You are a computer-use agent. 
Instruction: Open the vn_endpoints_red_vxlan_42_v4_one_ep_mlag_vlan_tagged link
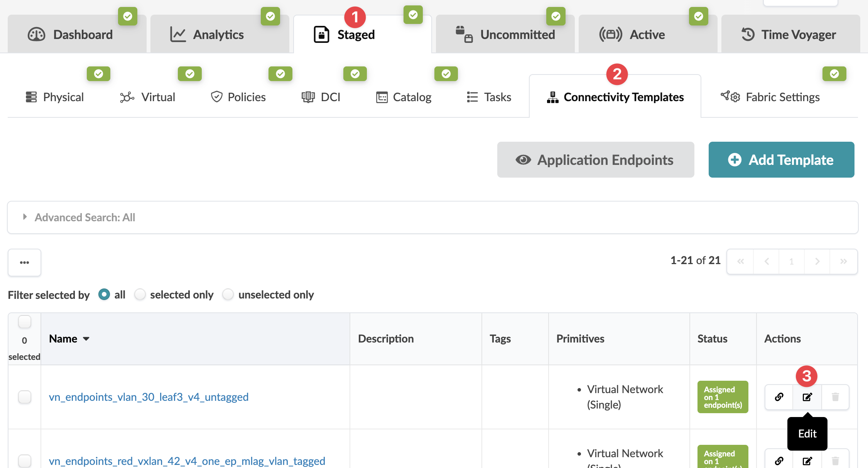[187, 461]
